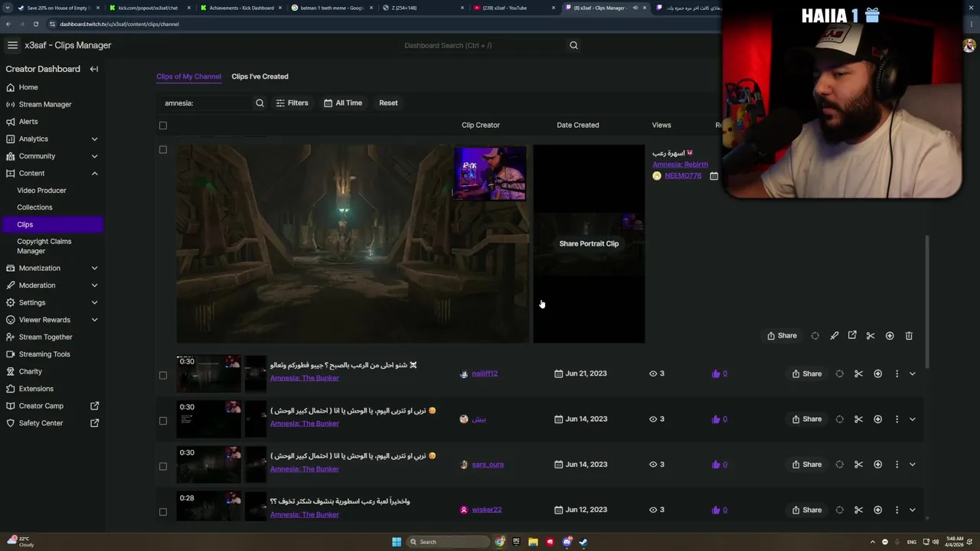Click the expanded clip video preview
This screenshot has width=980, height=551.
(x=352, y=243)
